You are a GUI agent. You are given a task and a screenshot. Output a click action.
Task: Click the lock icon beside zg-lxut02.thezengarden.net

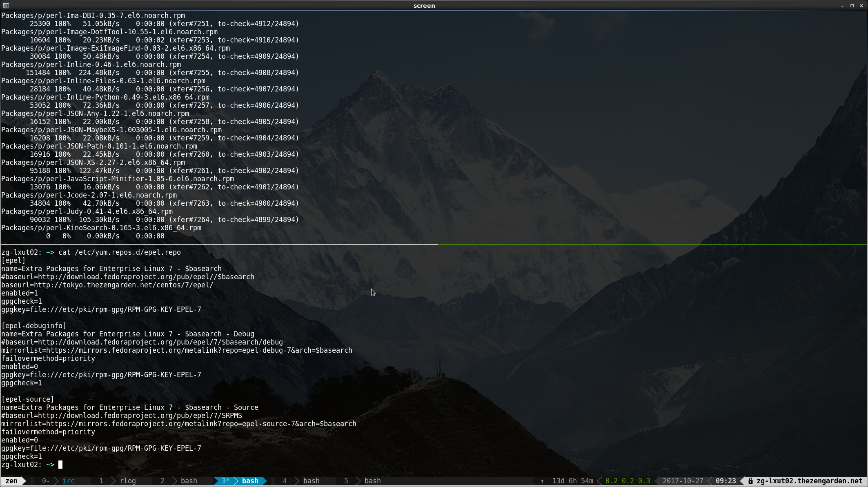coord(750,481)
